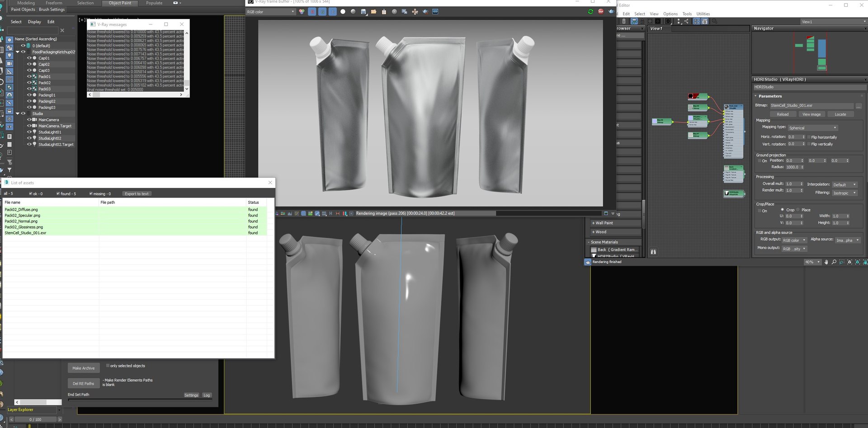
Task: Open the Options menu in Material Editor
Action: point(670,14)
